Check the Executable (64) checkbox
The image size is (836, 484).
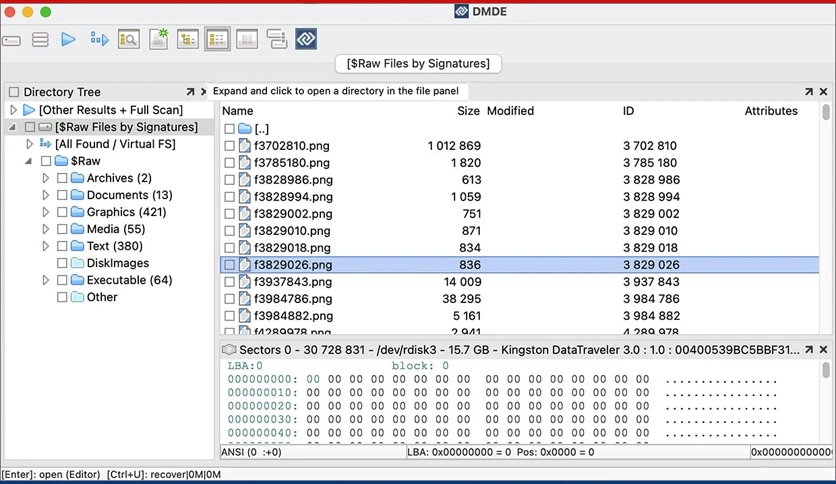(62, 280)
